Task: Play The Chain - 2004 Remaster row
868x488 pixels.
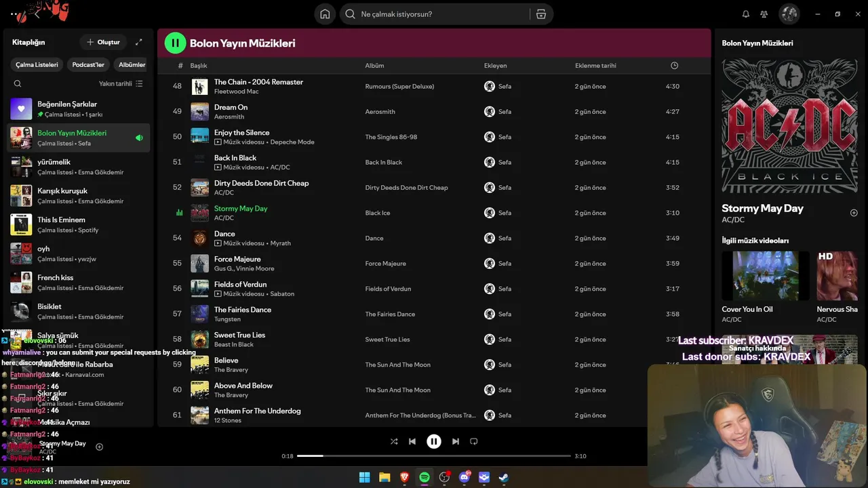Action: (x=434, y=86)
